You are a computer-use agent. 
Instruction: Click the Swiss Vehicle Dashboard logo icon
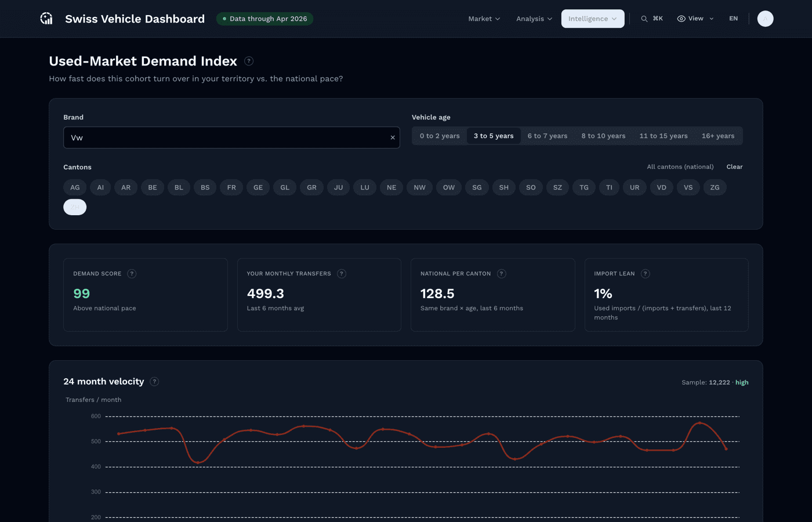pos(46,19)
